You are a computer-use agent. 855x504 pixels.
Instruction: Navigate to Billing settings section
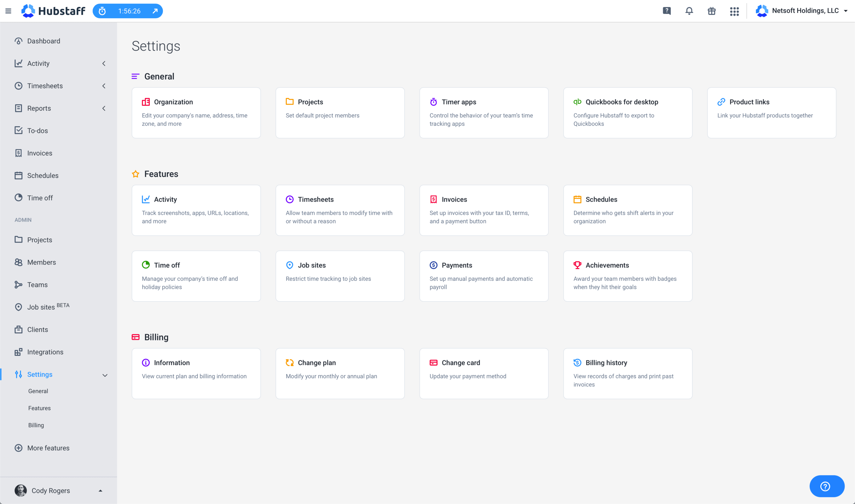(x=35, y=425)
